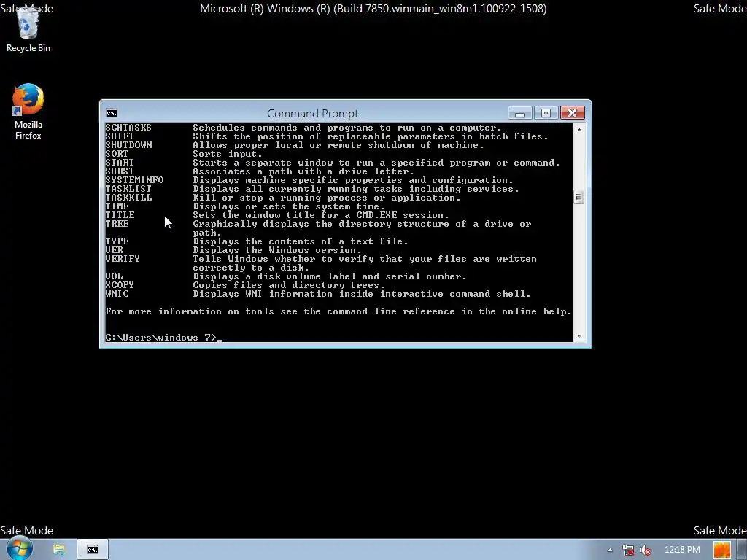Click the SUBST command name
Viewport: 747px width, 560px height.
[x=120, y=171]
